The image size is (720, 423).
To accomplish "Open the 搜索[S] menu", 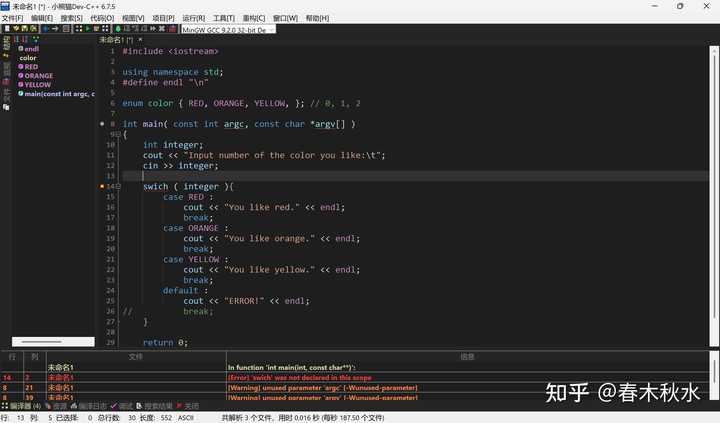I will pyautogui.click(x=72, y=18).
